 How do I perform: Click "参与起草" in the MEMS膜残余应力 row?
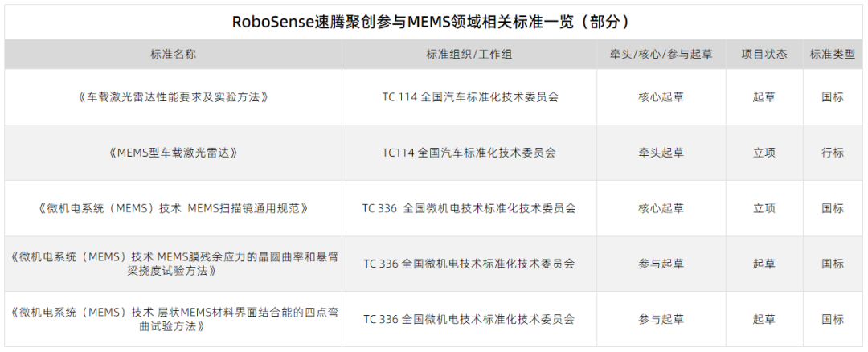pyautogui.click(x=661, y=264)
